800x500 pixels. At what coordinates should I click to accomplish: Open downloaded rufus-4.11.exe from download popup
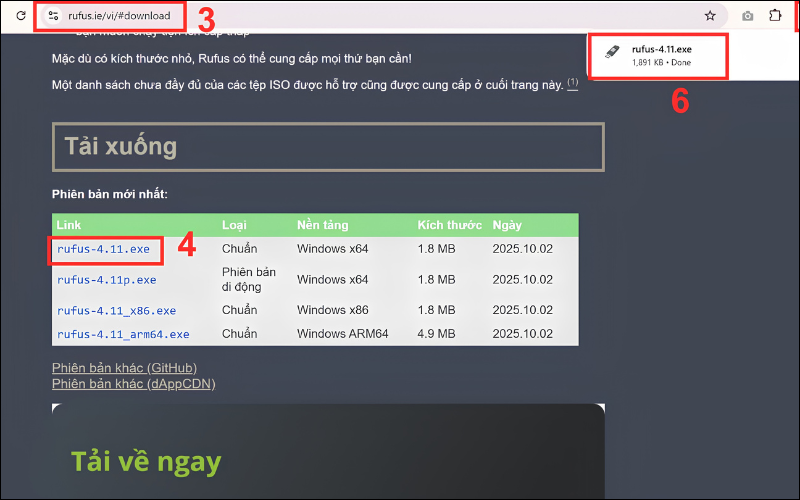661,49
